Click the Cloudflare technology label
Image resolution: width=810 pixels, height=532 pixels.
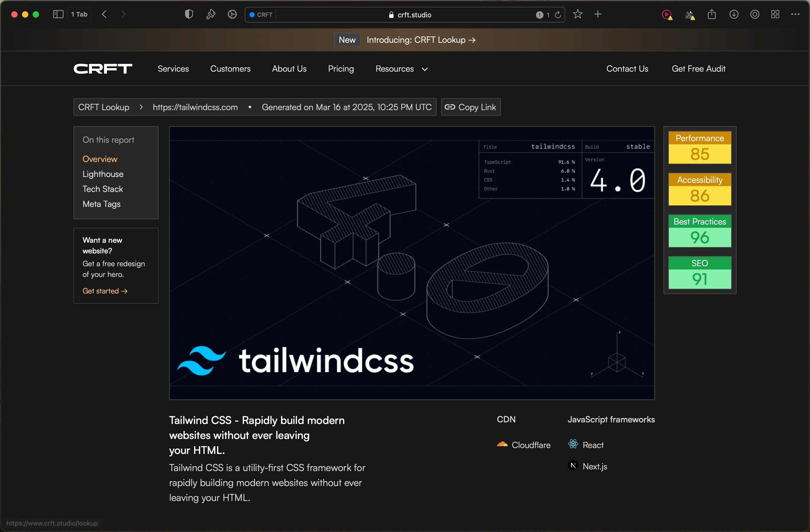pos(531,445)
